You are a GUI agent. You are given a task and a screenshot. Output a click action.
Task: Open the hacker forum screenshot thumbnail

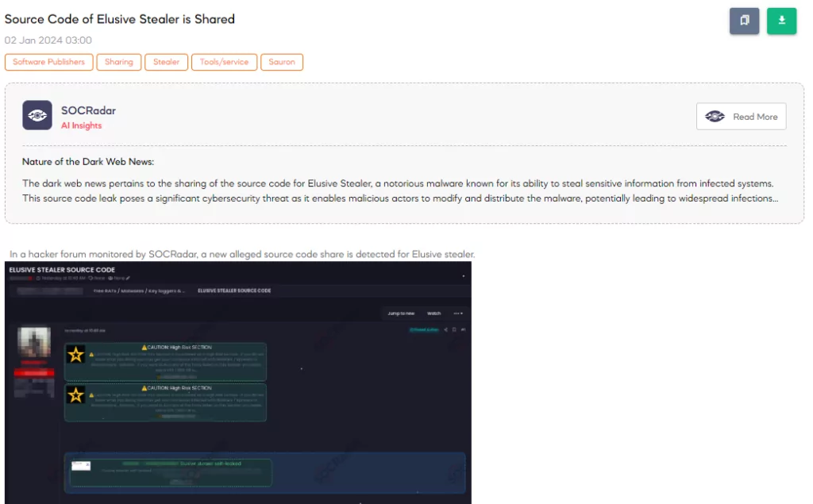238,383
